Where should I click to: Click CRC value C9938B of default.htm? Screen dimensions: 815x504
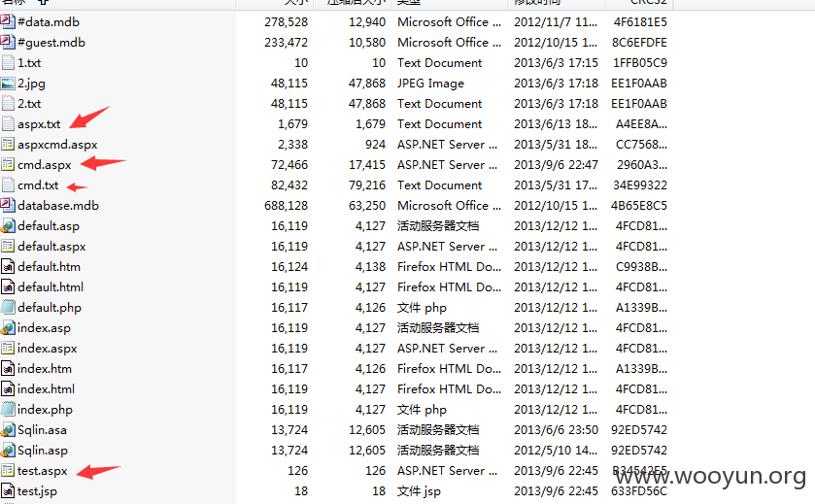(x=641, y=266)
